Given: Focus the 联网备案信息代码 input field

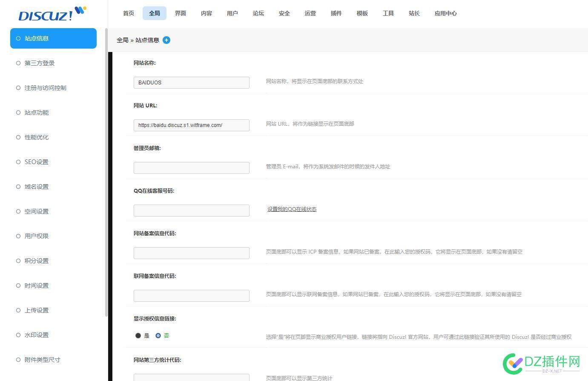Looking at the screenshot, I should point(192,296).
